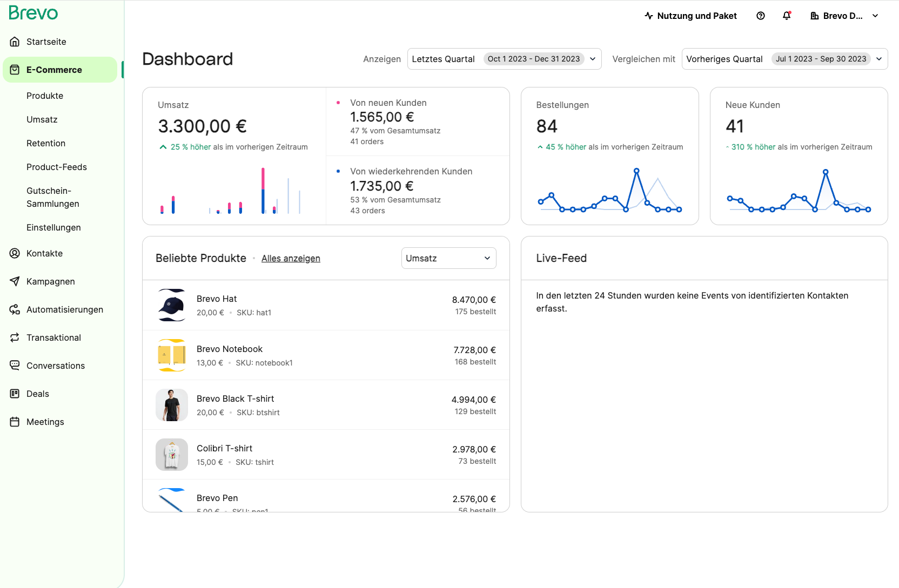Viewport: 899px width, 588px height.
Task: Click the 3.300,00 € Umsatz total
Action: pos(203,126)
